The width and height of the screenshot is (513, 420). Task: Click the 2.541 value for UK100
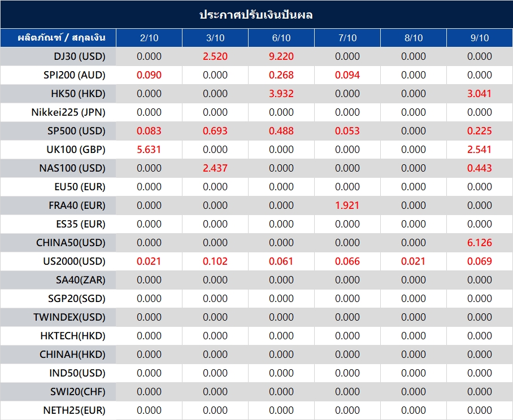(479, 150)
